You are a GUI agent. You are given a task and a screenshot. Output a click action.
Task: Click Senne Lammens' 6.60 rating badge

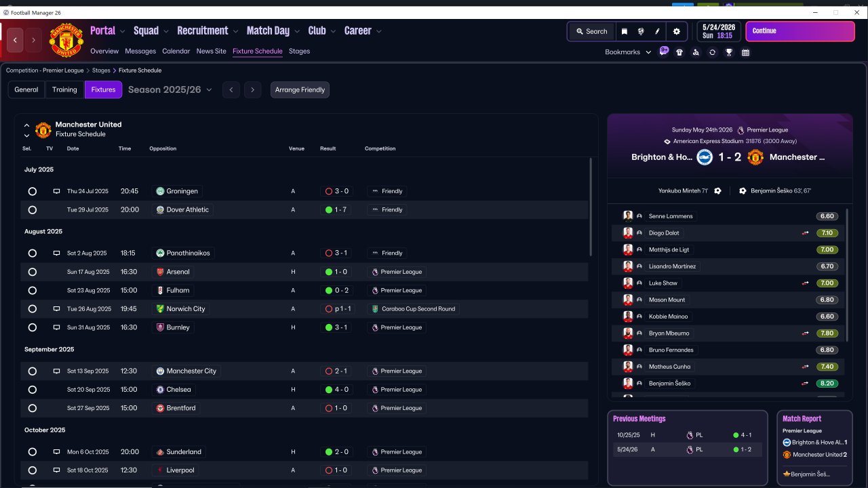click(827, 216)
